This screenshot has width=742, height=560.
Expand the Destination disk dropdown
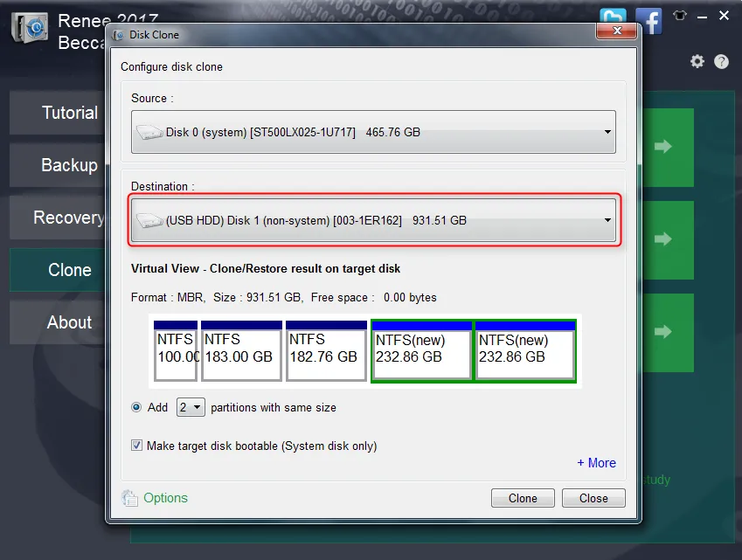[373, 220]
